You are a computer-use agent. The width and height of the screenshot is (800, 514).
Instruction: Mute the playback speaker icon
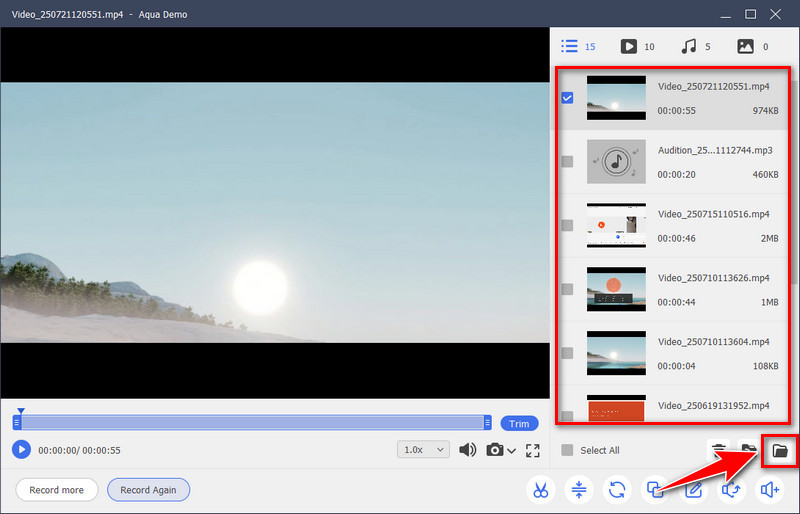[467, 450]
